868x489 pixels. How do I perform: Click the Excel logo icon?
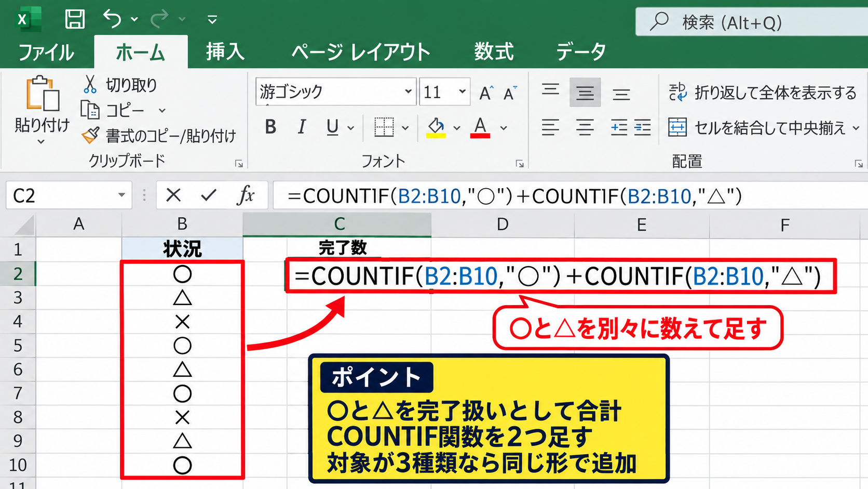pyautogui.click(x=27, y=20)
